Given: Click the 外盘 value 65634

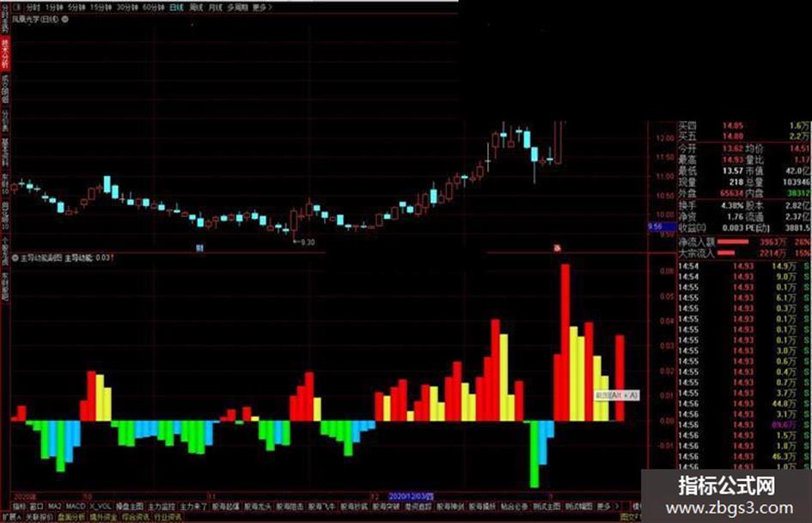Looking at the screenshot, I should click(732, 193).
